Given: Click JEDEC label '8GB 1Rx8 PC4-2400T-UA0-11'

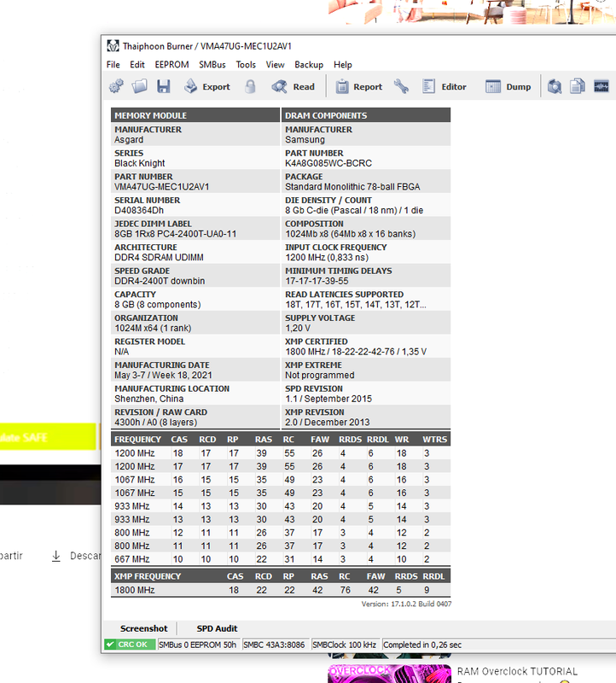Looking at the screenshot, I should 176,234.
